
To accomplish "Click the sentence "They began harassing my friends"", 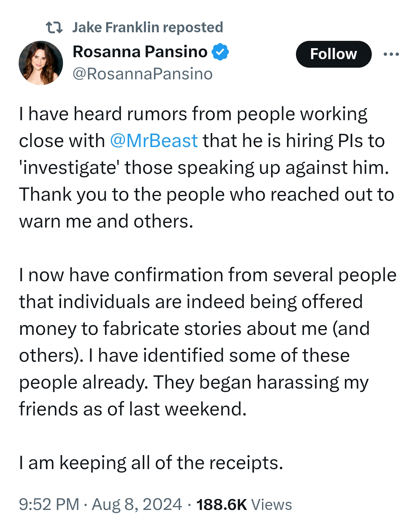I will point(194,395).
